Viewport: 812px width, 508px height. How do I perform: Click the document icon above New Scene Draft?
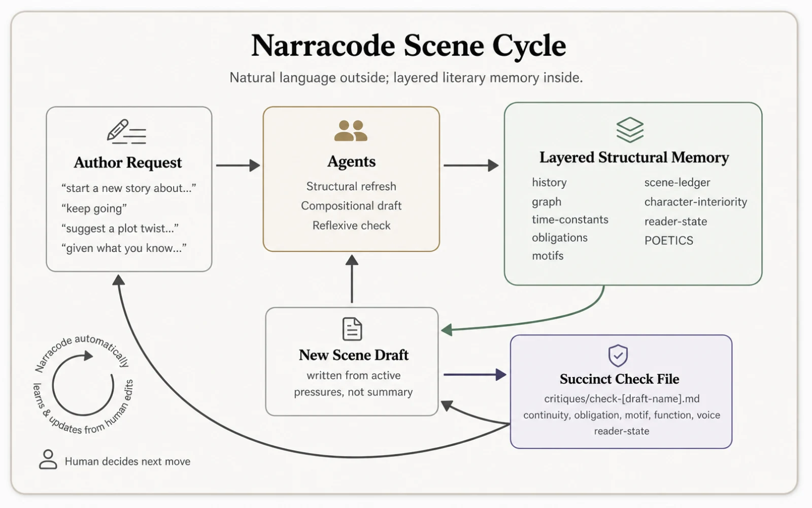352,329
